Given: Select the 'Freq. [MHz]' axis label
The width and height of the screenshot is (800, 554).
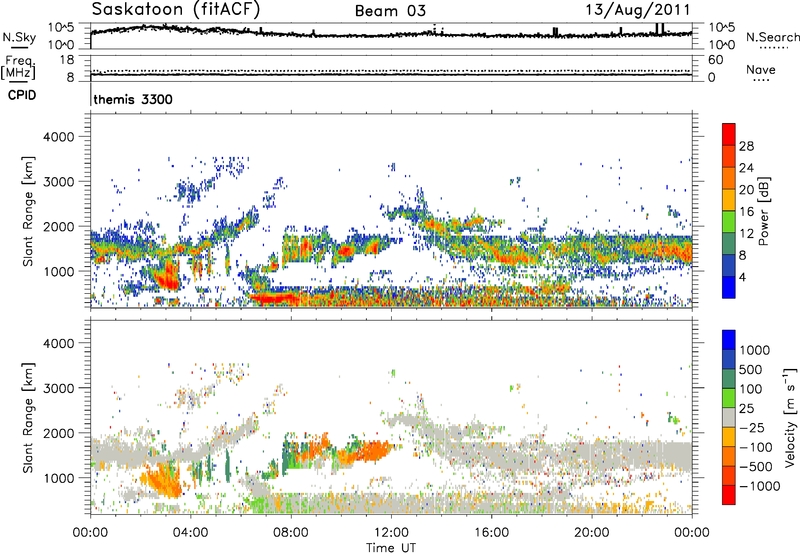Looking at the screenshot, I should coord(18,67).
